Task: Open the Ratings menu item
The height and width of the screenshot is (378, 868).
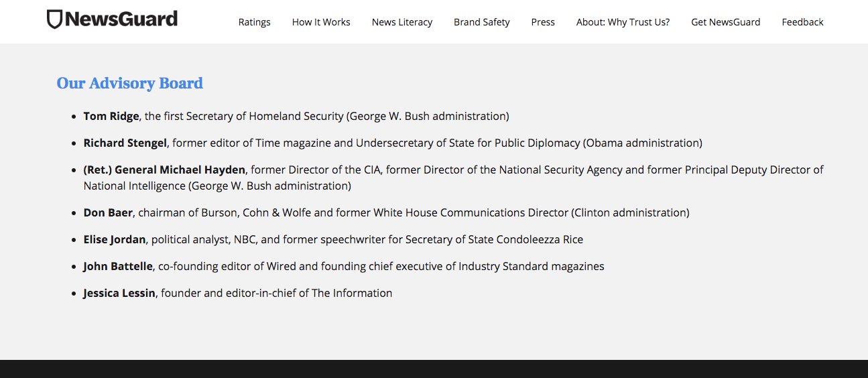Action: click(x=255, y=22)
